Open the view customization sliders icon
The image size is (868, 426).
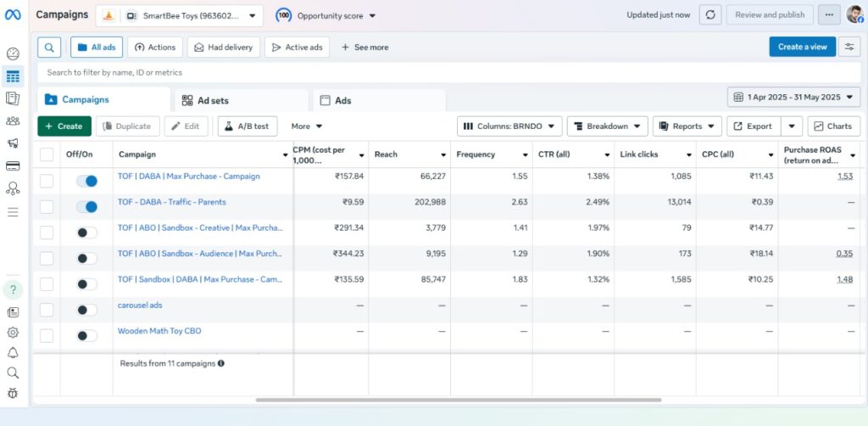(849, 48)
